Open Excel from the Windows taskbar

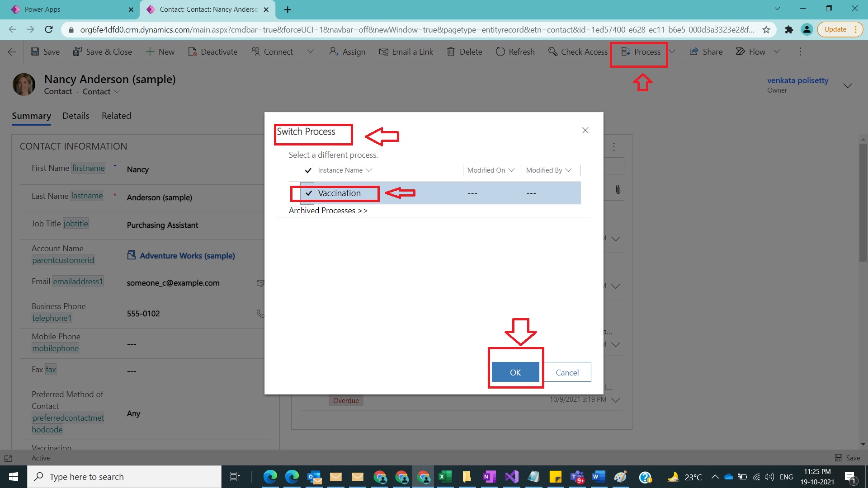(x=445, y=477)
